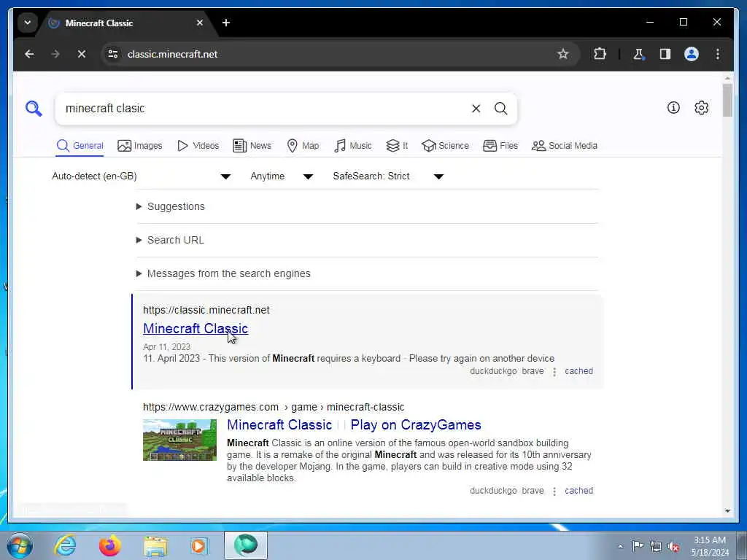Screen dimensions: 747x560
Task: Click the network tray icon
Action: pos(656,546)
